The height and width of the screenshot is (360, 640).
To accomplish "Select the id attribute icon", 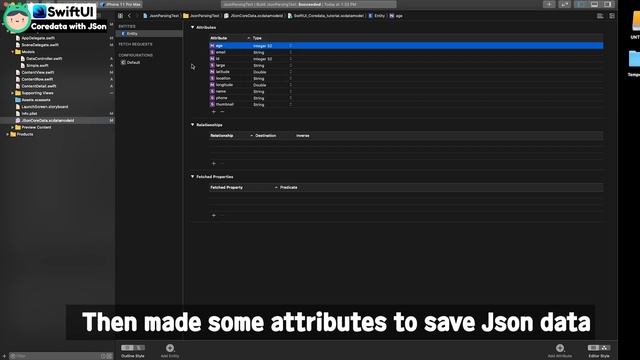I will [x=212, y=59].
